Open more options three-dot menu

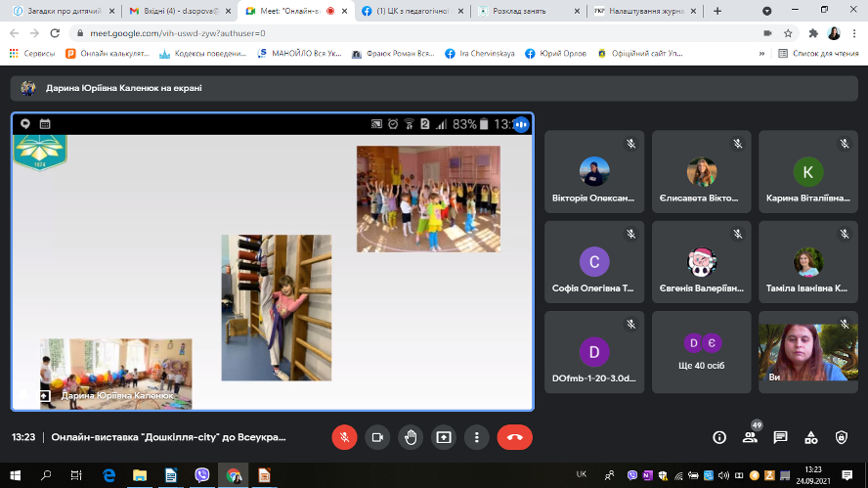coord(476,437)
